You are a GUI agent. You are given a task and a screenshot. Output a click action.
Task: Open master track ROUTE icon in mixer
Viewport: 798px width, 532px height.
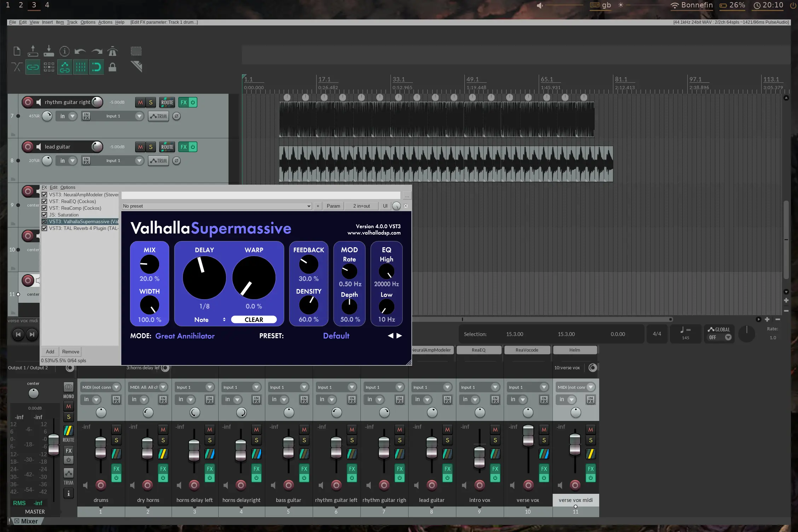(x=69, y=431)
